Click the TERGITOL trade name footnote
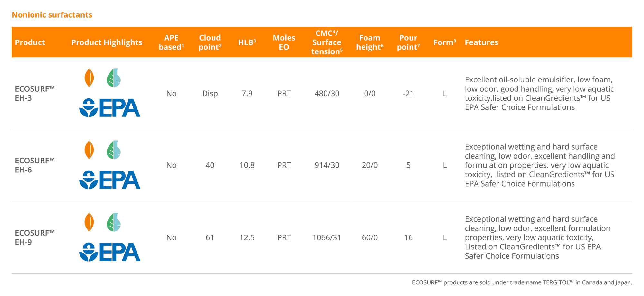The width and height of the screenshot is (644, 296). point(522,282)
